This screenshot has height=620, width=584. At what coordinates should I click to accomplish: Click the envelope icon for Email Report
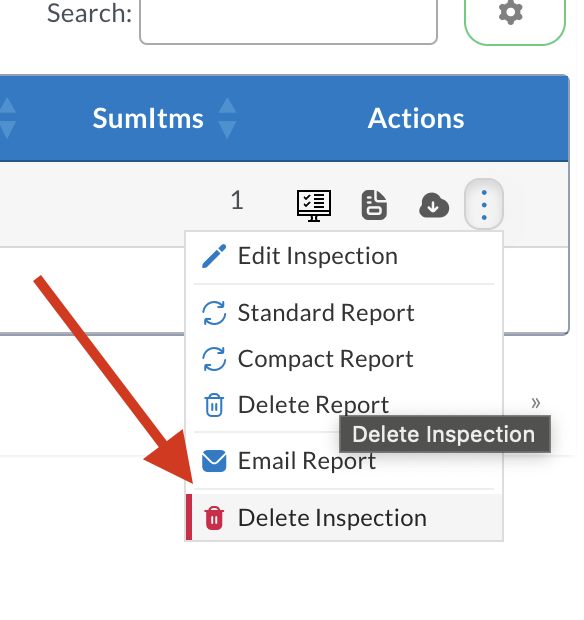(214, 461)
